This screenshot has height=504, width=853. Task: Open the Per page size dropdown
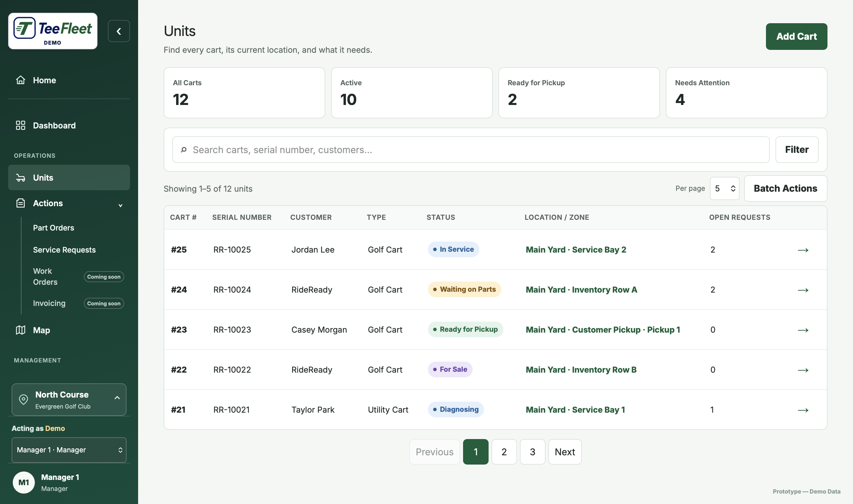[724, 188]
